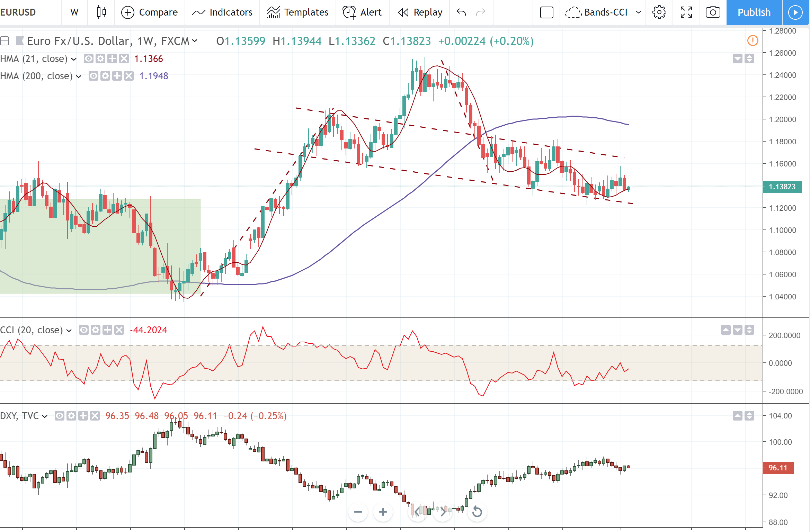Maximize the DXY pane
Image resolution: width=810 pixels, height=532 pixels.
[x=749, y=416]
